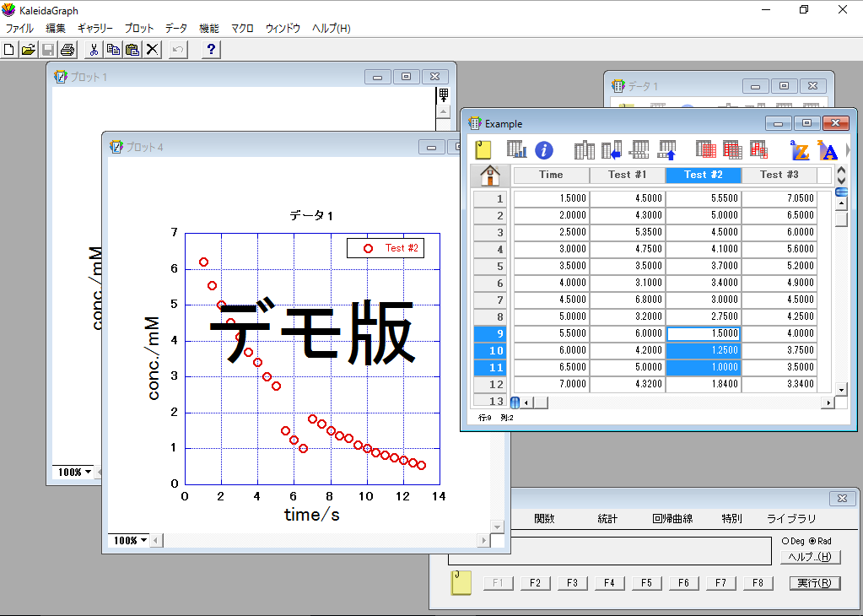Open the ヘルプ(H) menu
The image size is (863, 616).
pos(332,28)
